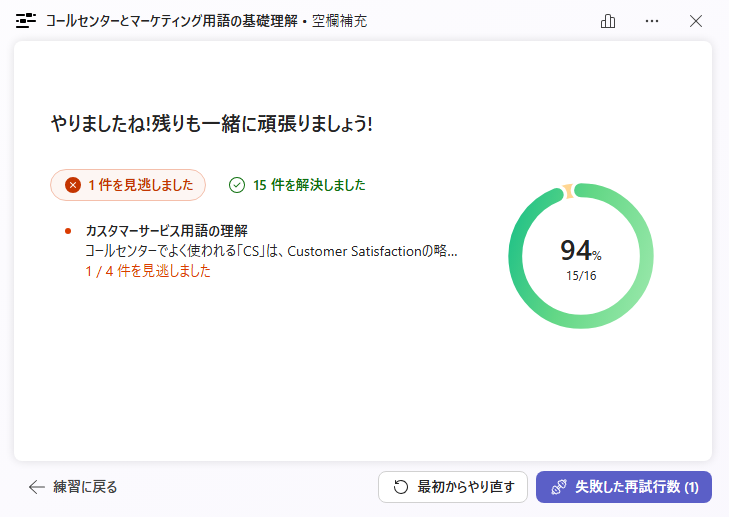Click the left arrow icon beside 練習に戻る

point(37,487)
